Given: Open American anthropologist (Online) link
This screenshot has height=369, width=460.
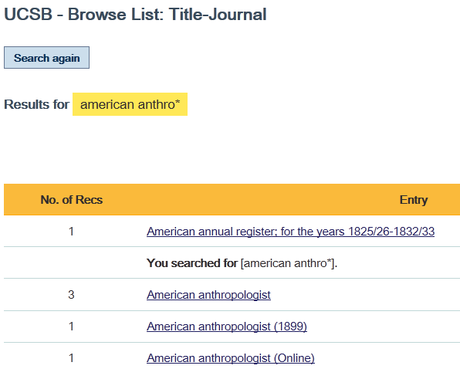Looking at the screenshot, I should tap(231, 358).
